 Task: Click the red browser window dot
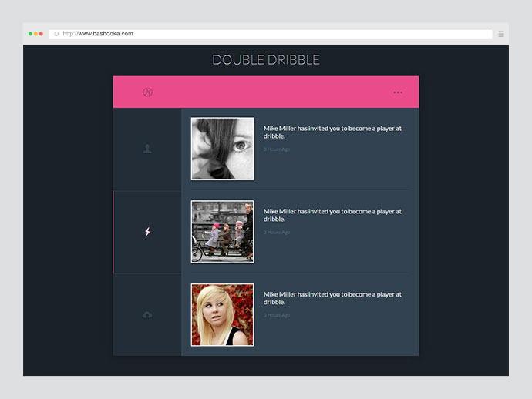[41, 34]
